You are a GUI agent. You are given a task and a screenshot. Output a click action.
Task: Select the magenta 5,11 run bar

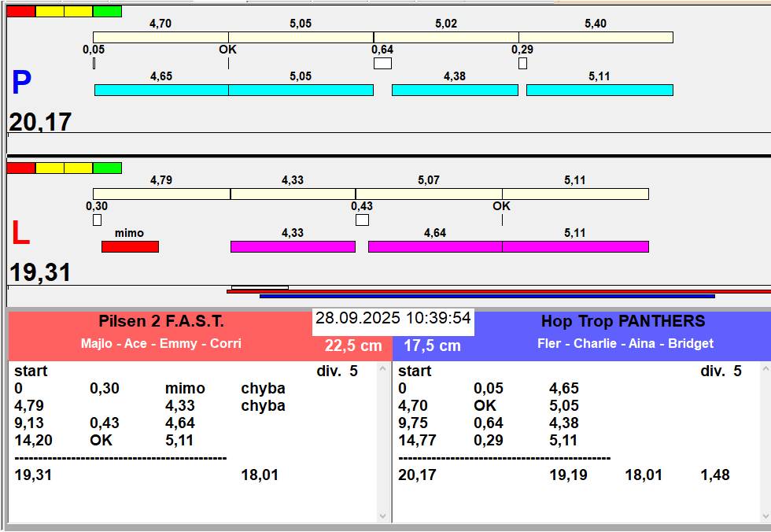575,247
